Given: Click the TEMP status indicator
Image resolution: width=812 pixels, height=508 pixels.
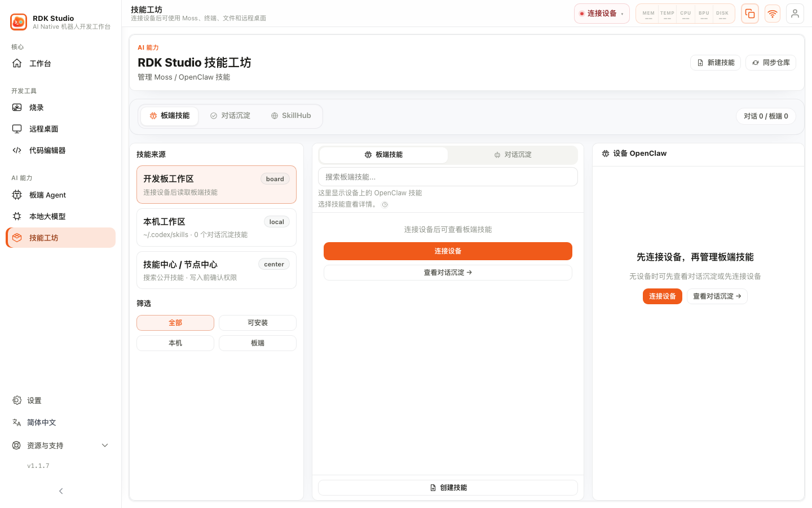Looking at the screenshot, I should click(x=667, y=14).
